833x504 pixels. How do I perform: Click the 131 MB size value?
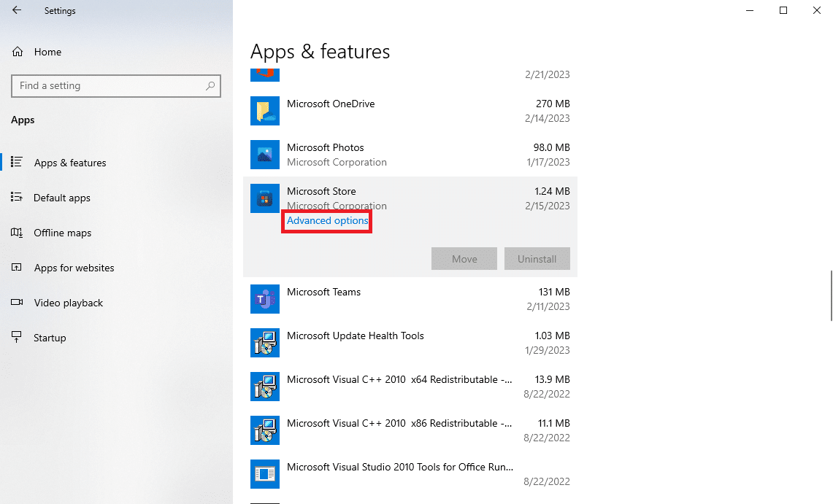pyautogui.click(x=554, y=292)
